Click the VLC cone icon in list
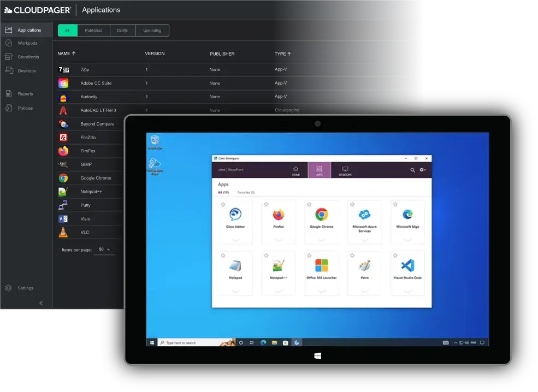The height and width of the screenshot is (392, 538). point(63,233)
